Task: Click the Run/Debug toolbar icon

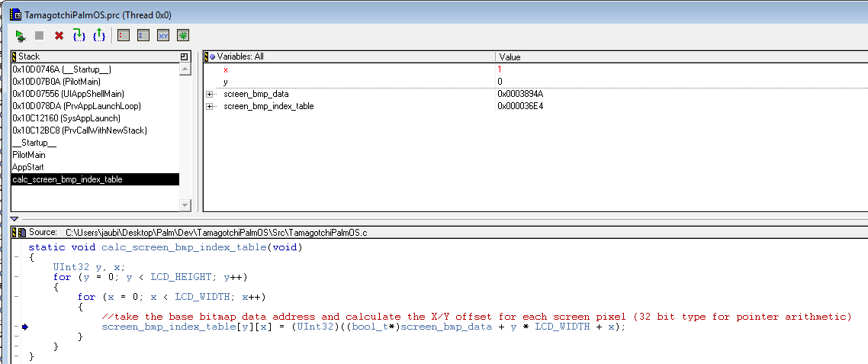Action: click(20, 36)
